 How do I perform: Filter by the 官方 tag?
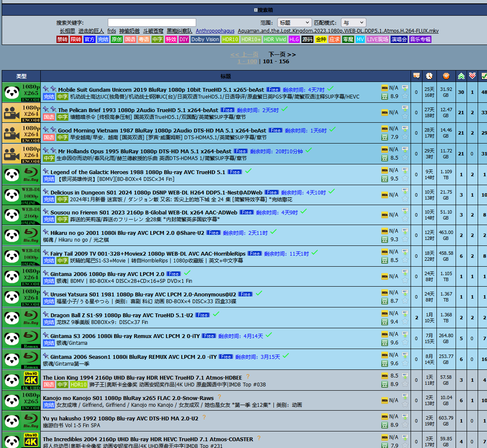coord(90,39)
